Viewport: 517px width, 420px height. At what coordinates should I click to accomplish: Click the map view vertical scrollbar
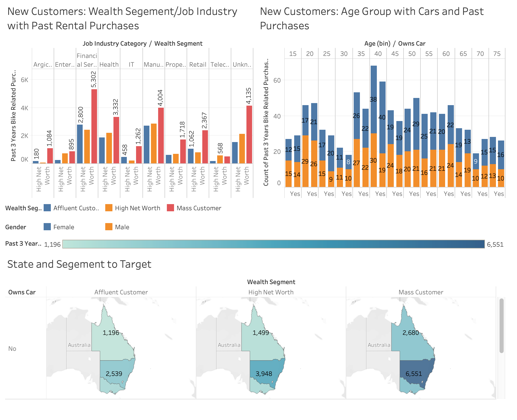point(501,326)
